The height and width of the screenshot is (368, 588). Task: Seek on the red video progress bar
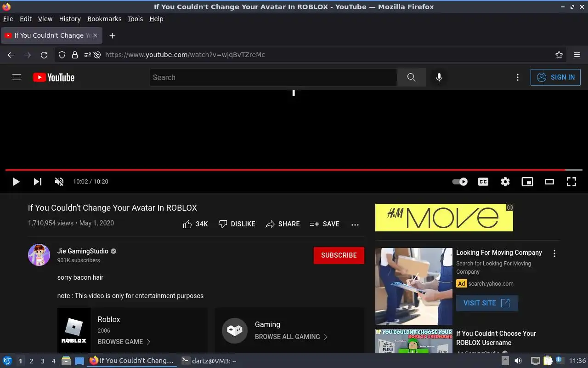[x=294, y=170]
